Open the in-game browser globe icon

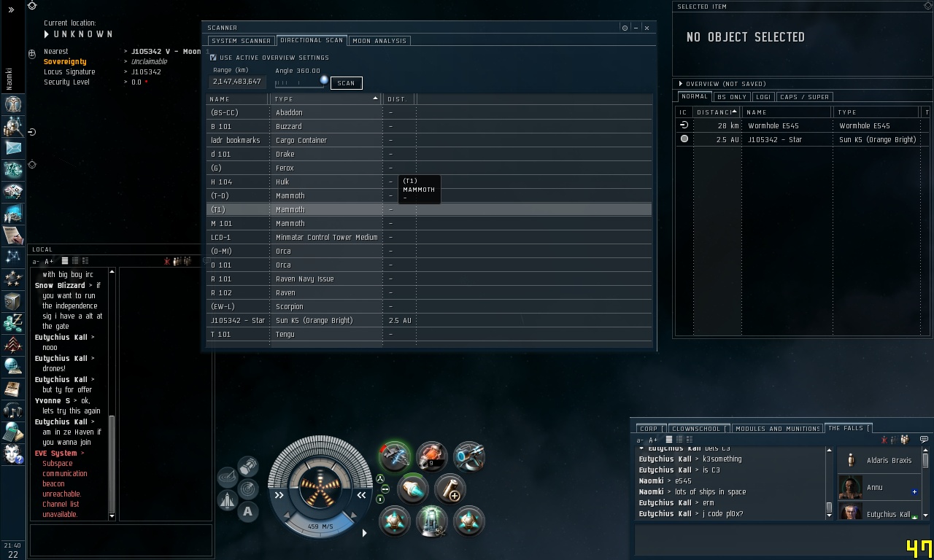pyautogui.click(x=13, y=366)
